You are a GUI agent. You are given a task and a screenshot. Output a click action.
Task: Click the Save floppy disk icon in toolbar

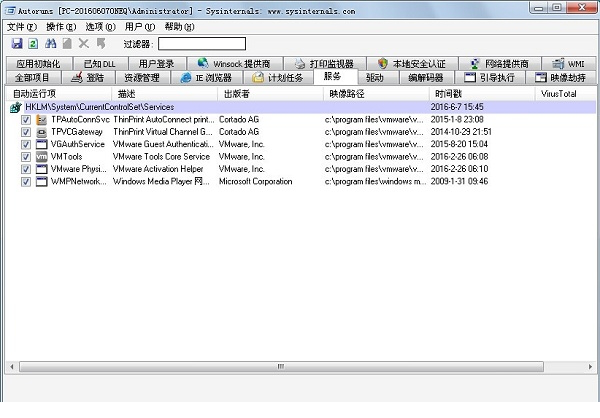coord(17,44)
